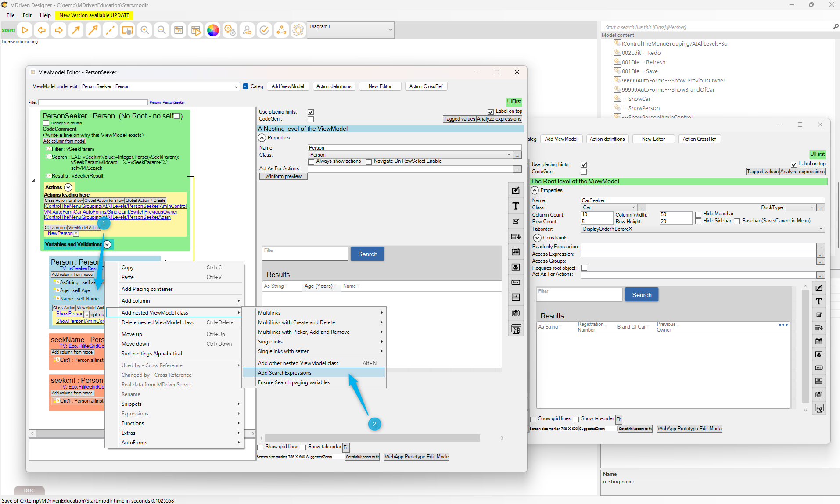The image size is (840, 504).
Task: Choose 'Add Placing container' in context menu
Action: click(x=147, y=289)
